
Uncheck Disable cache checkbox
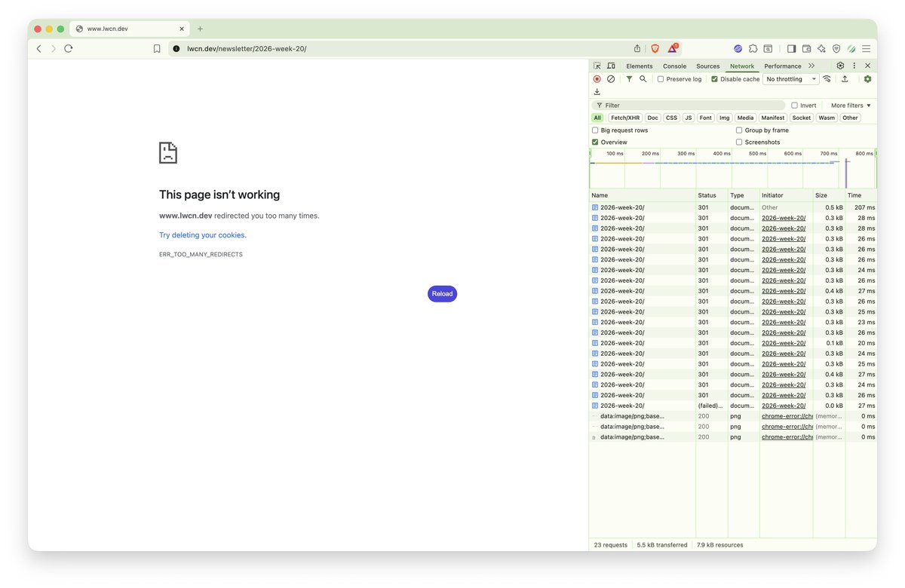(714, 79)
